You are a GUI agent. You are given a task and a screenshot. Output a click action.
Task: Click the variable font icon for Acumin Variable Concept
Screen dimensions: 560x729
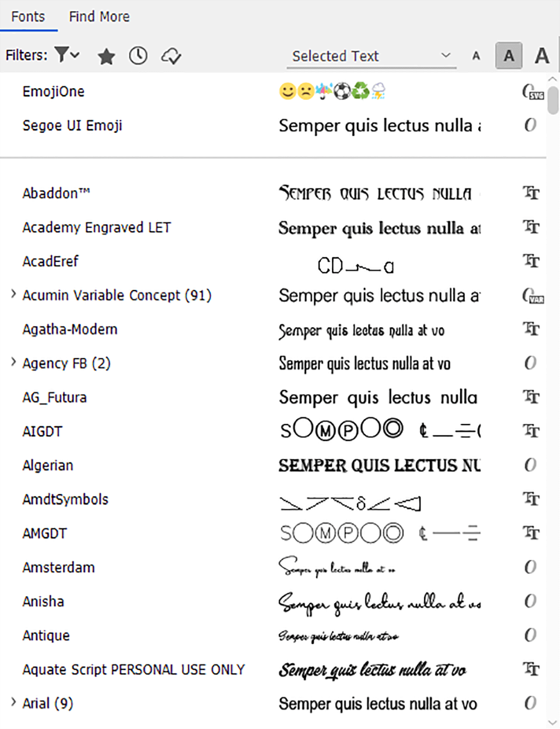(531, 296)
